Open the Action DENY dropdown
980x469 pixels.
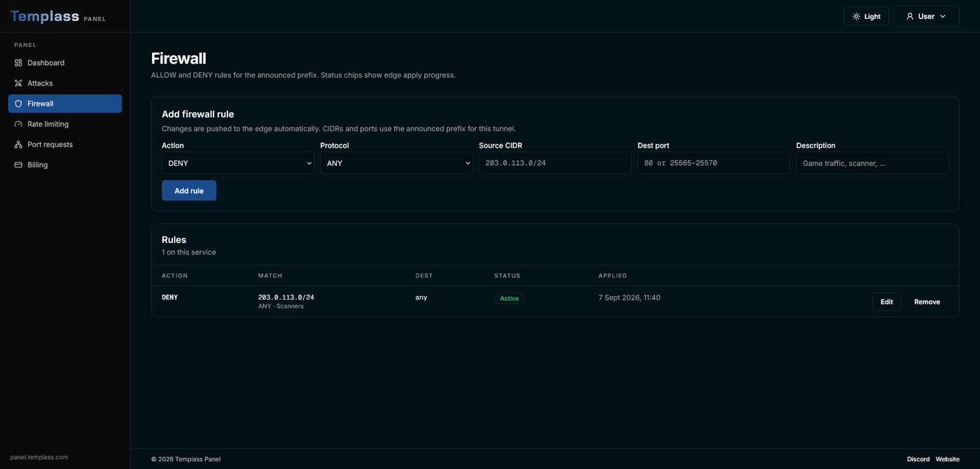point(238,163)
